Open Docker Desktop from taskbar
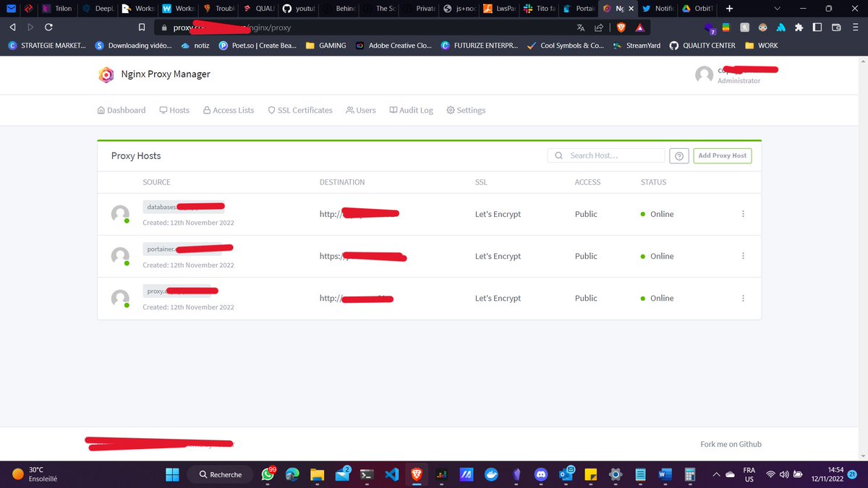868x488 pixels. pyautogui.click(x=491, y=474)
